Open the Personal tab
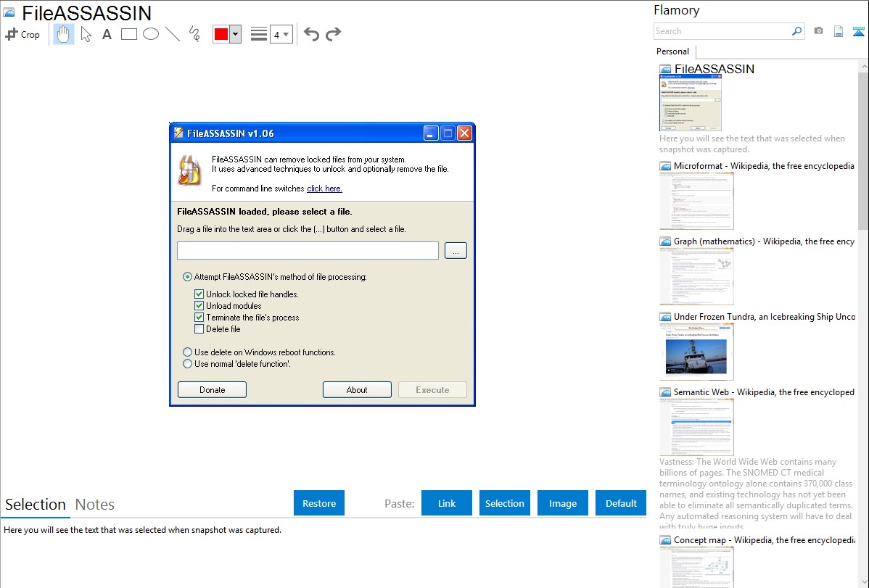The height and width of the screenshot is (588, 869). point(673,51)
